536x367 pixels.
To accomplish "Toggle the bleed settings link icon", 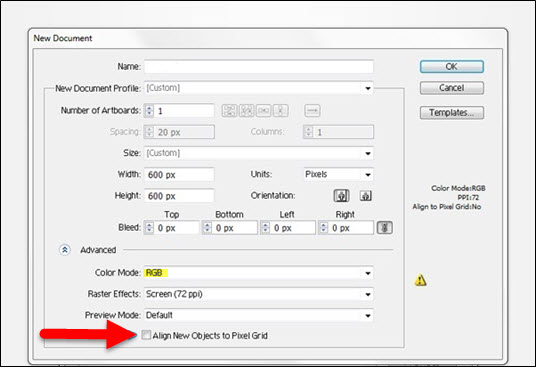I will tap(385, 228).
